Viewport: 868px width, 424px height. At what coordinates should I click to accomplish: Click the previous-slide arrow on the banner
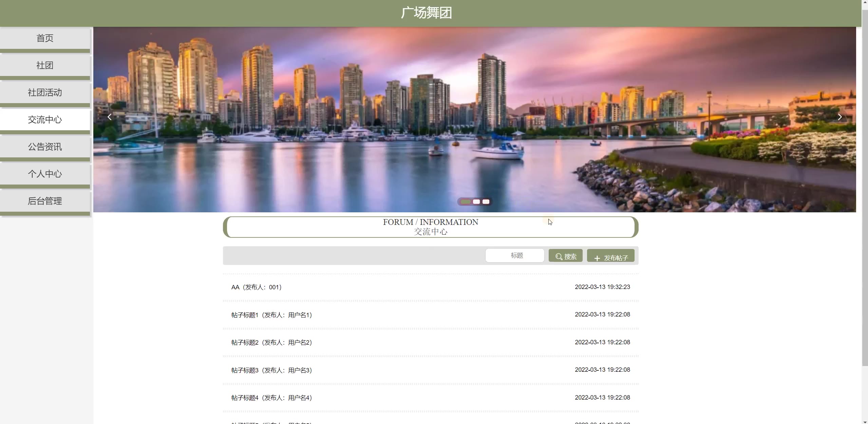(109, 117)
